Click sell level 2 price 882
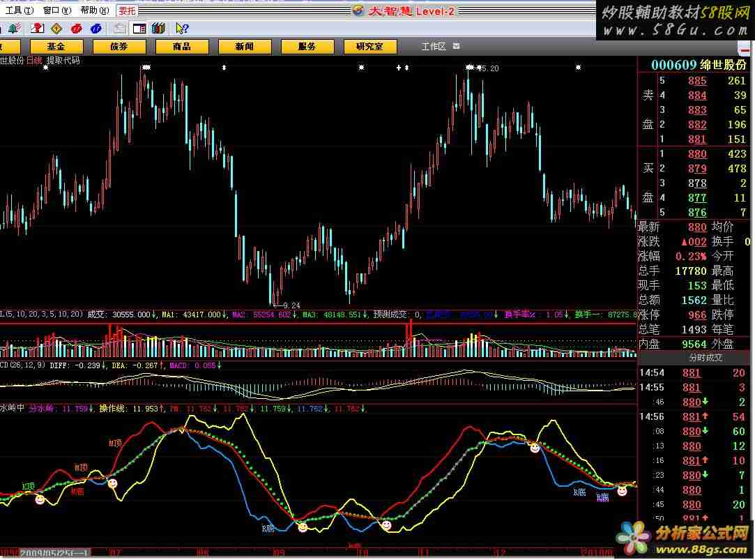 (697, 125)
